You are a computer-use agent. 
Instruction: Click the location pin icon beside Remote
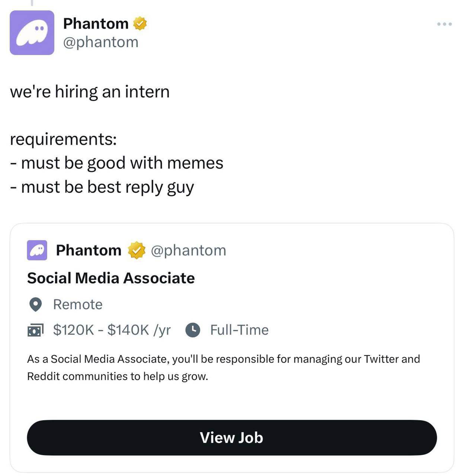coord(35,305)
